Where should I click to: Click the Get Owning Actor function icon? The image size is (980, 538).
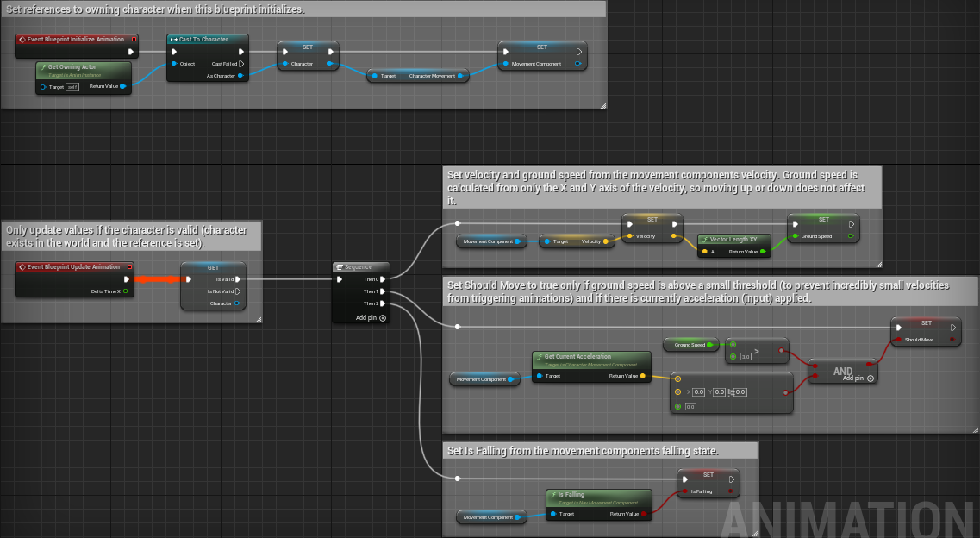point(43,67)
